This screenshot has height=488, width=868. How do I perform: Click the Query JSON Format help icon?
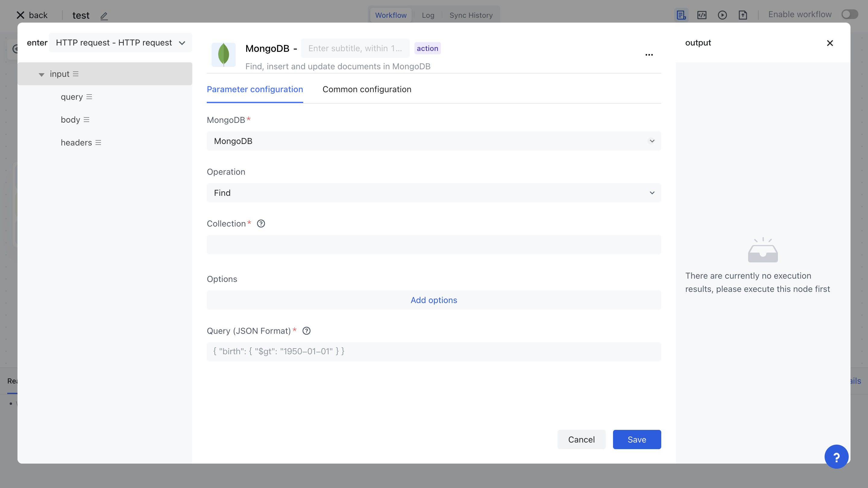click(x=306, y=331)
